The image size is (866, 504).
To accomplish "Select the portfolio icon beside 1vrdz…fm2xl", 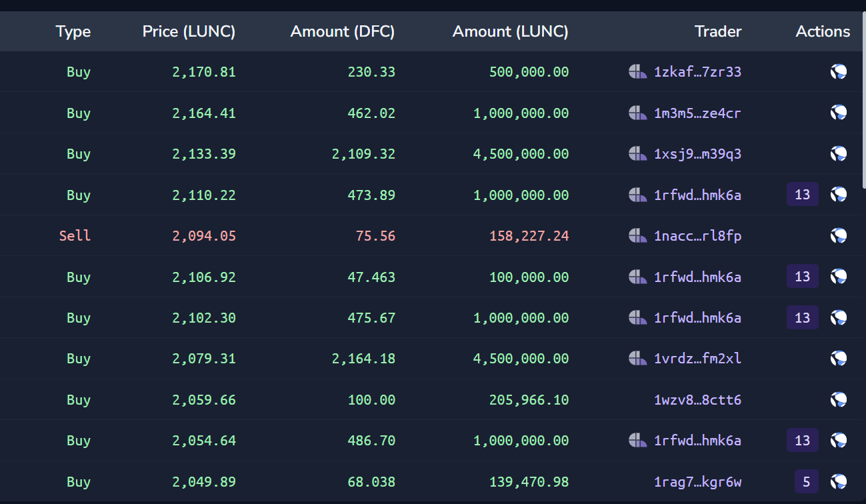I will coord(637,358).
